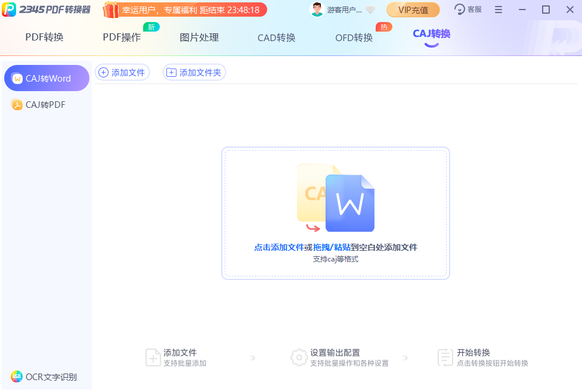582x392 pixels.
Task: Click the 热 badge on OFD转换
Action: 384,27
